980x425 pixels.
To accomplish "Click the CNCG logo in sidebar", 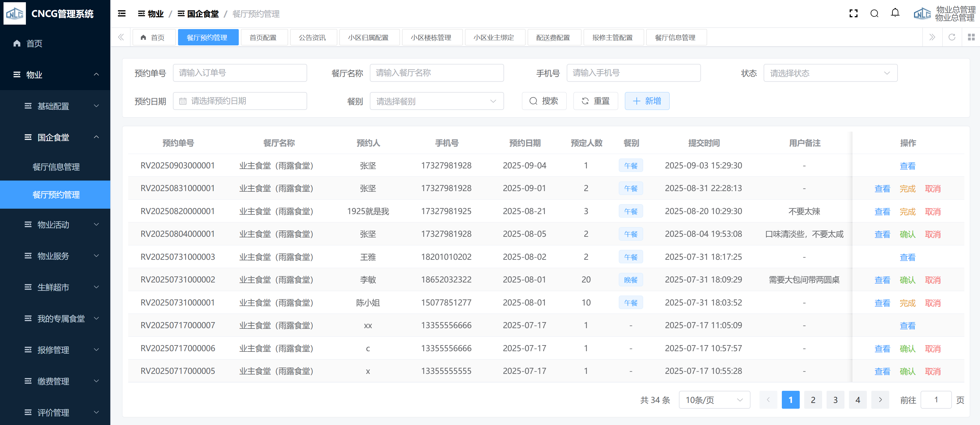I will tap(15, 14).
